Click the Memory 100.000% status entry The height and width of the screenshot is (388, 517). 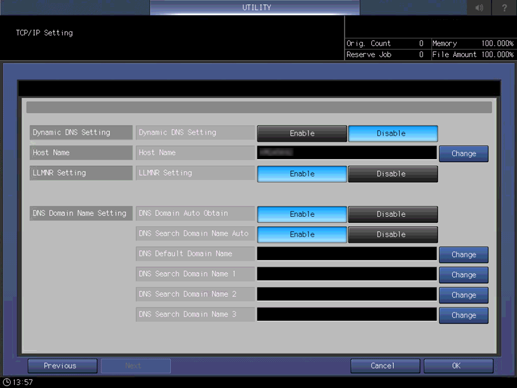[x=473, y=44]
